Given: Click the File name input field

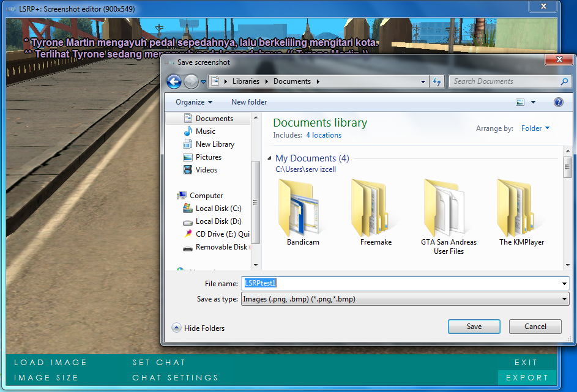Looking at the screenshot, I should (401, 283).
